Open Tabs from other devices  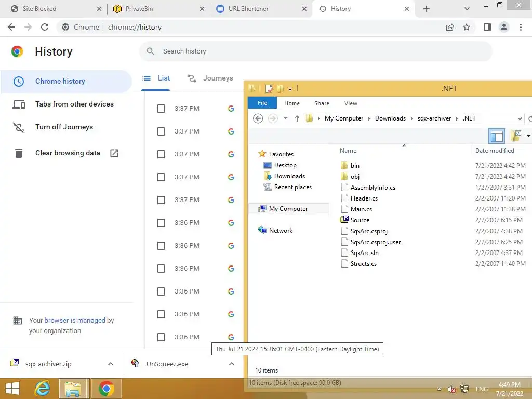66,104
